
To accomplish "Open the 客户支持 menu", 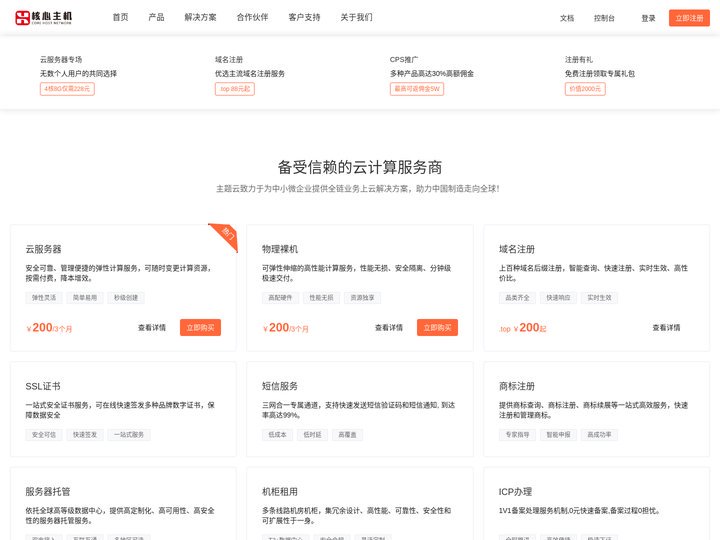I will pos(304,17).
